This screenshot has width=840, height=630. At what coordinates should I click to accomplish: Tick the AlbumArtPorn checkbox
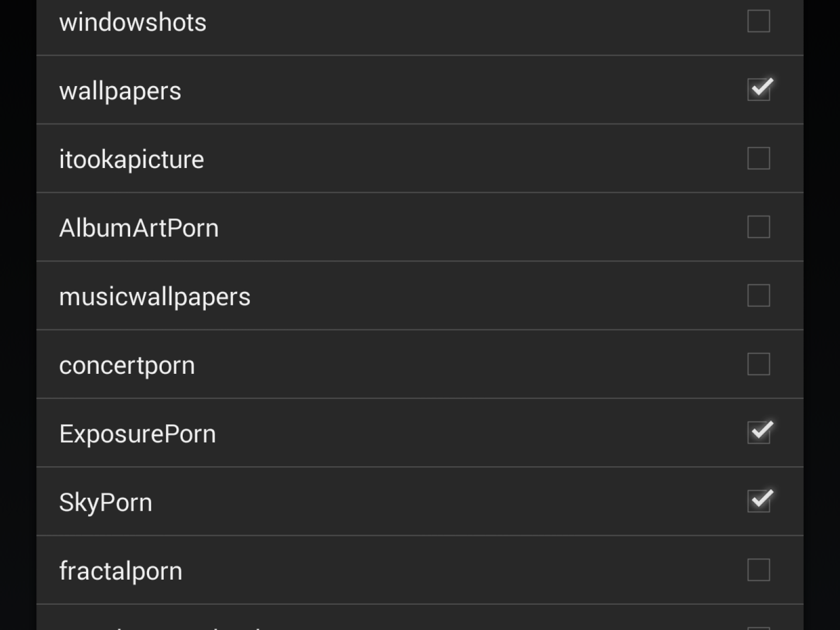758,227
